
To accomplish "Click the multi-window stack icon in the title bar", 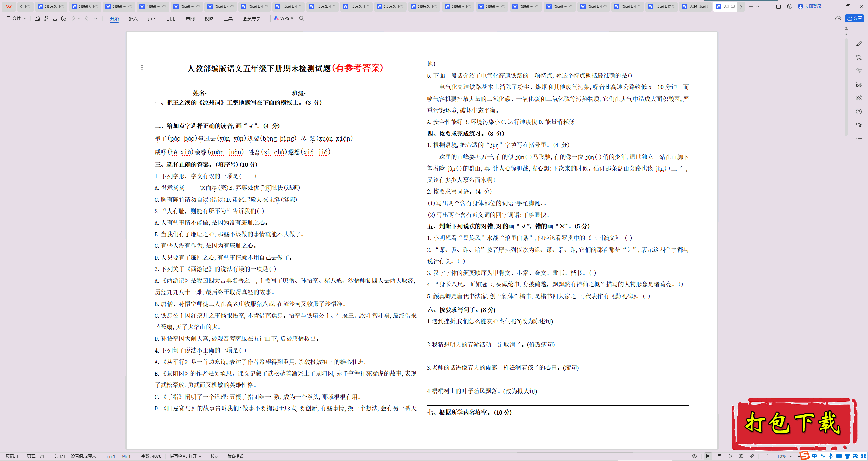I will click(779, 6).
